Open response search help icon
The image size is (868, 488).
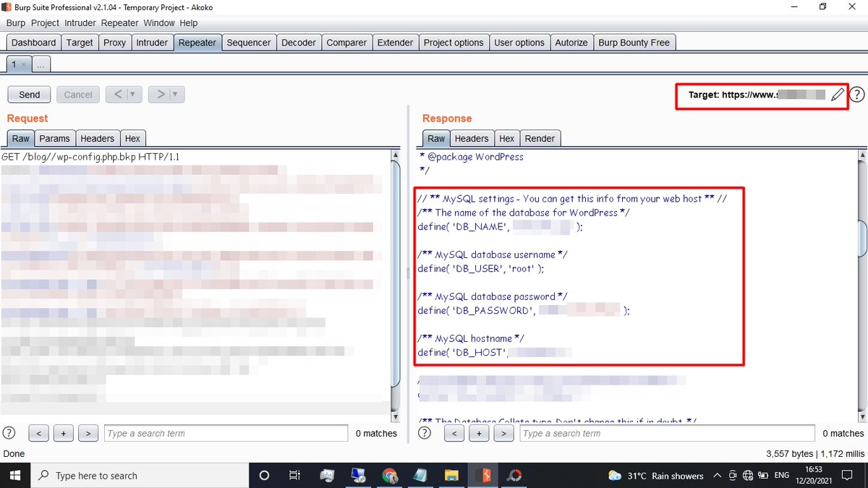click(425, 433)
